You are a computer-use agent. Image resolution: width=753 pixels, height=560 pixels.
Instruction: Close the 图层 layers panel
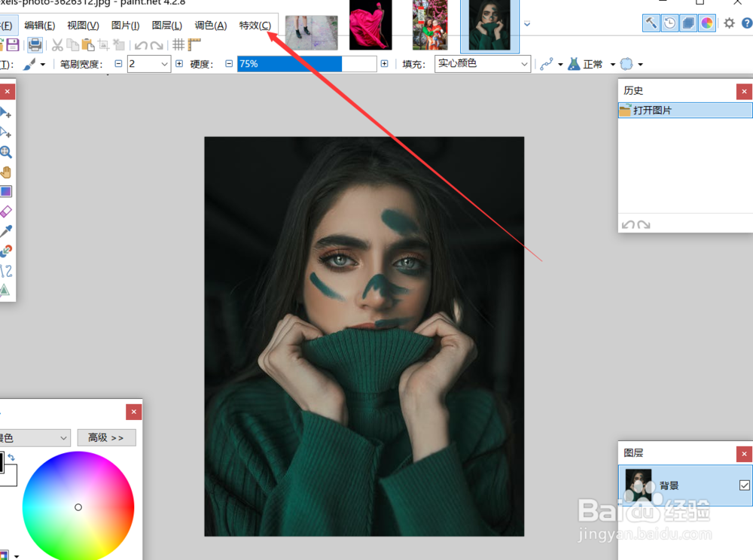click(x=744, y=453)
